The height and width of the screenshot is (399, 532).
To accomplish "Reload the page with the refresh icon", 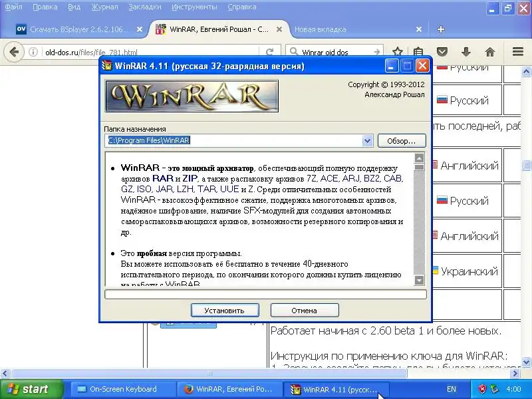I will (x=270, y=52).
